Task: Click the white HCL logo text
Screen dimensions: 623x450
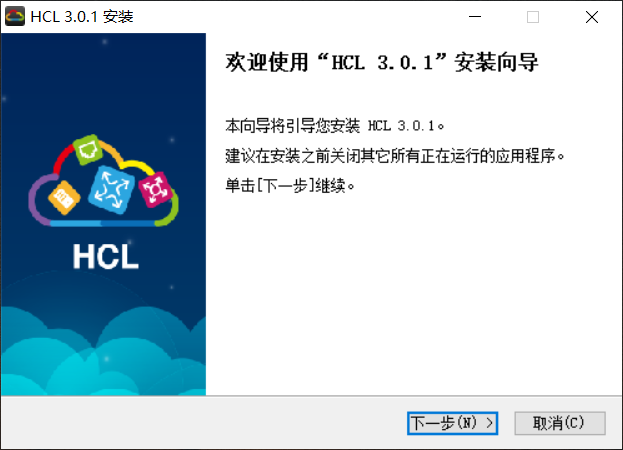Action: [106, 256]
